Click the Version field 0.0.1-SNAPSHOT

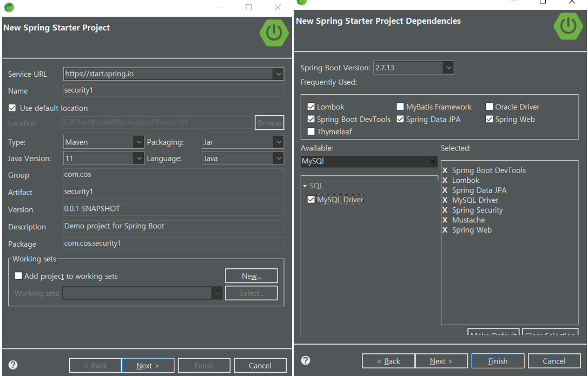173,209
